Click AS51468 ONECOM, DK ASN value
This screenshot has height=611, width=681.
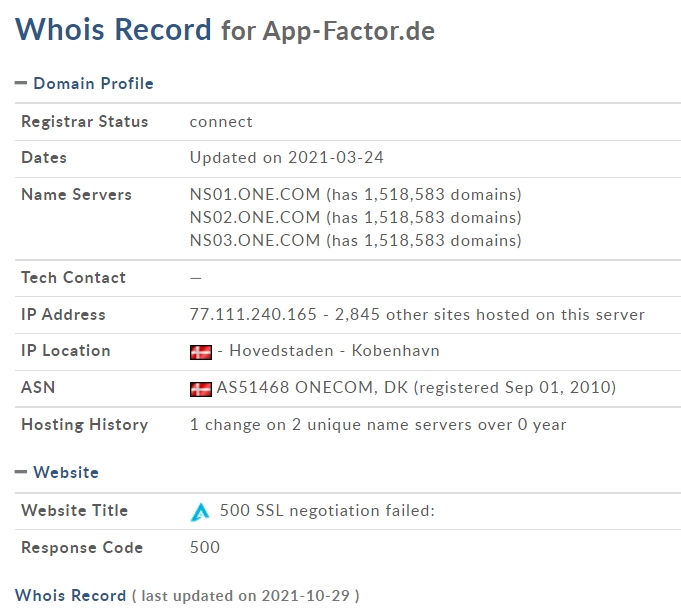click(x=312, y=387)
